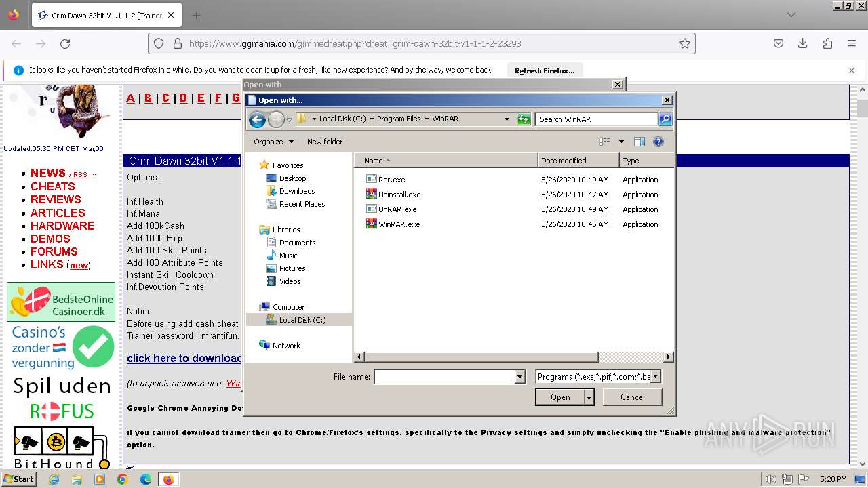Select the WinRAR.exe file icon
The height and width of the screenshot is (488, 868).
click(x=371, y=224)
